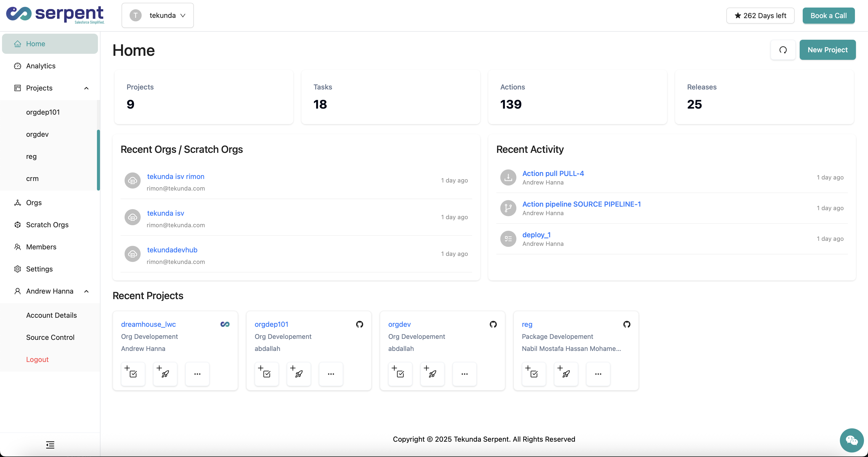Click the New Project button

pyautogui.click(x=827, y=50)
